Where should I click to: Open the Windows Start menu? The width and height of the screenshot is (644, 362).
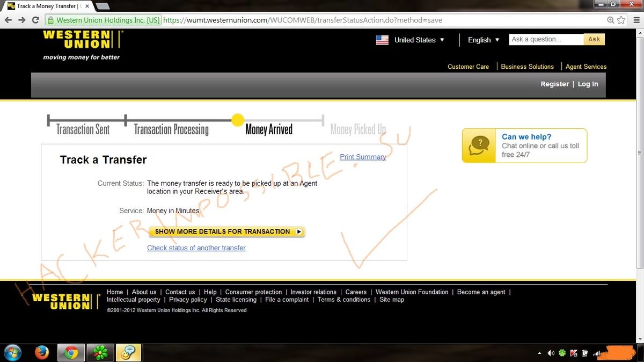(x=12, y=353)
